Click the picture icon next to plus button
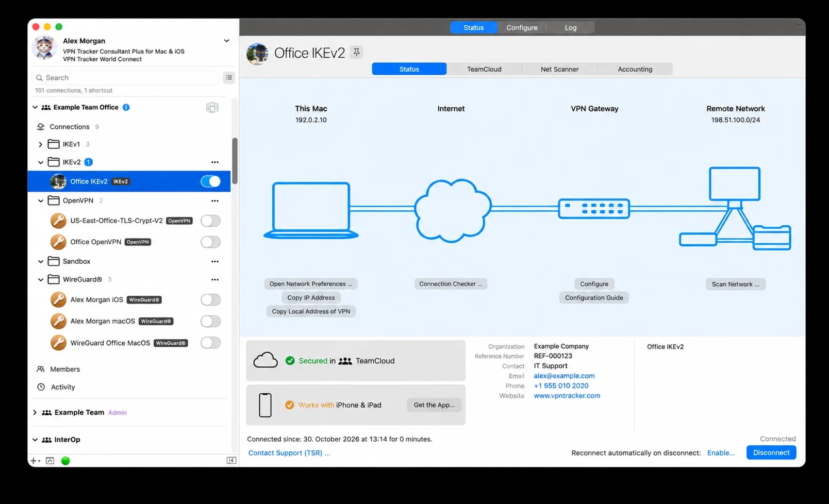Screen dimensions: 829x504 (50, 461)
